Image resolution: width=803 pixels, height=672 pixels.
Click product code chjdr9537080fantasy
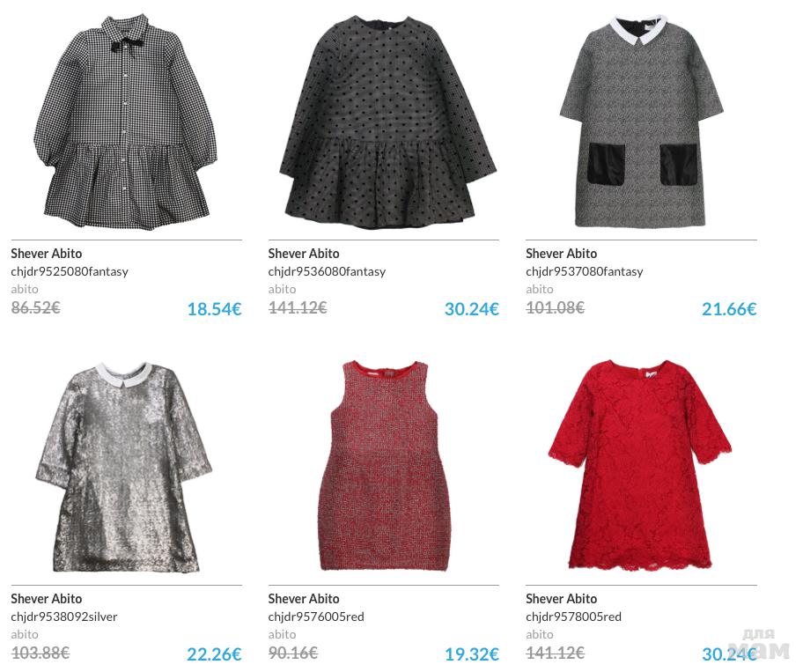pos(584,271)
